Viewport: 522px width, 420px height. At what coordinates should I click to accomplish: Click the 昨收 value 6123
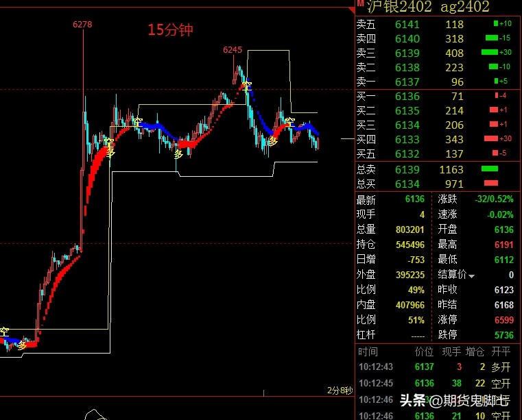[x=504, y=290]
